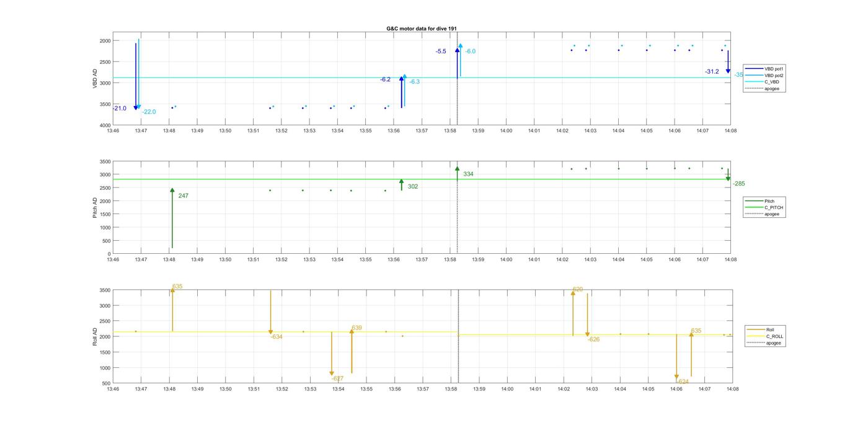868x430 pixels.
Task: Click the 'VBD AD' y-axis label
Action: click(95, 79)
